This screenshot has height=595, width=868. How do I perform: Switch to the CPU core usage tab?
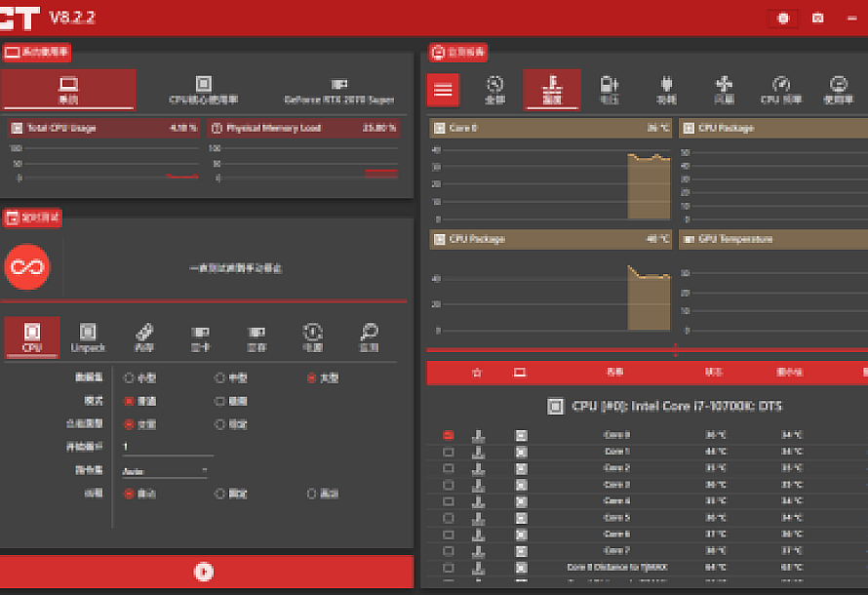click(x=203, y=90)
